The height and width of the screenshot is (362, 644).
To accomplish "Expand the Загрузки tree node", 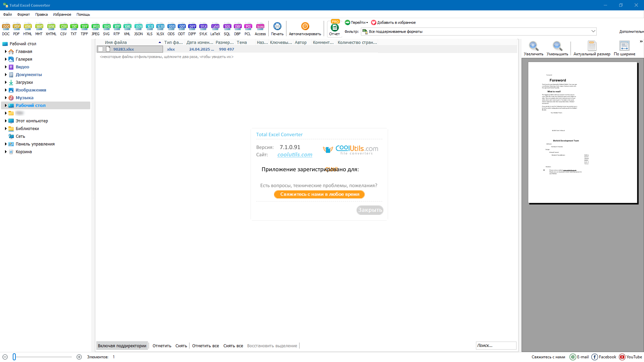I will pyautogui.click(x=6, y=82).
